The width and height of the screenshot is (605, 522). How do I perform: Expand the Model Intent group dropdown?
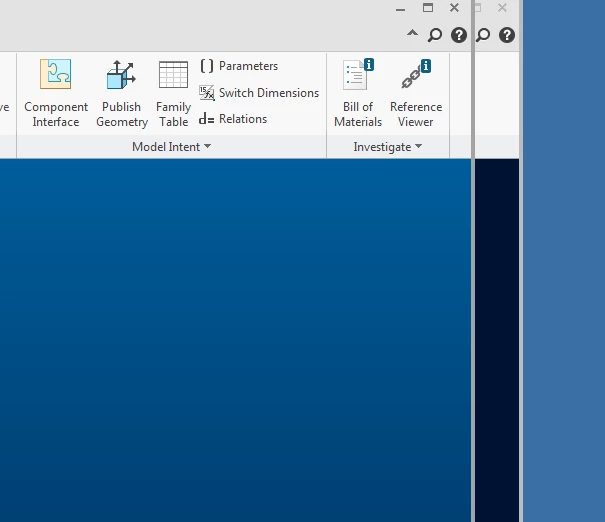[x=171, y=147]
